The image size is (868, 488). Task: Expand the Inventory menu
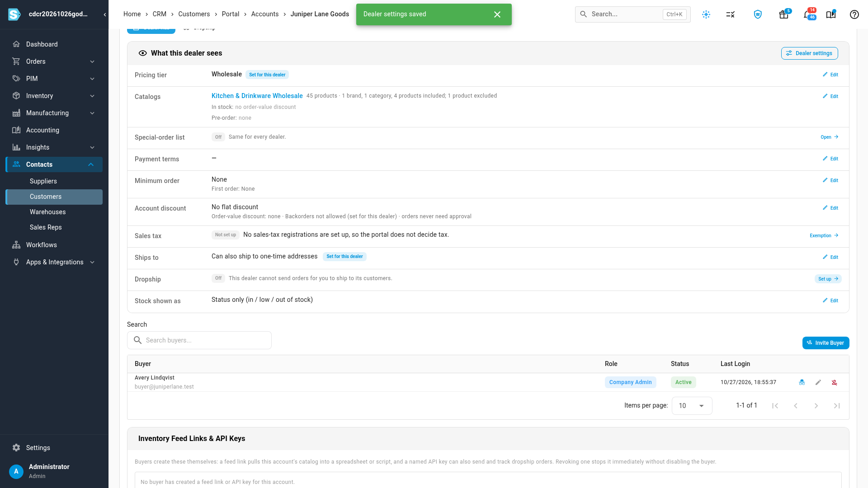point(54,96)
